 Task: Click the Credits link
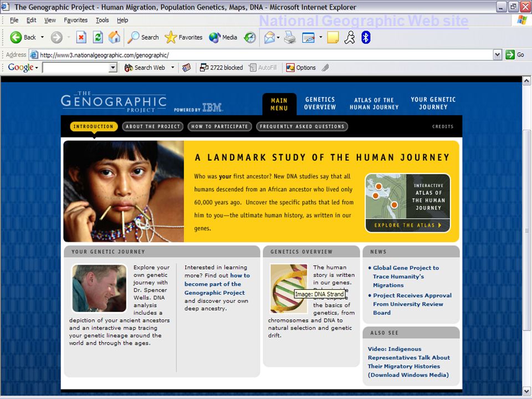coord(443,126)
